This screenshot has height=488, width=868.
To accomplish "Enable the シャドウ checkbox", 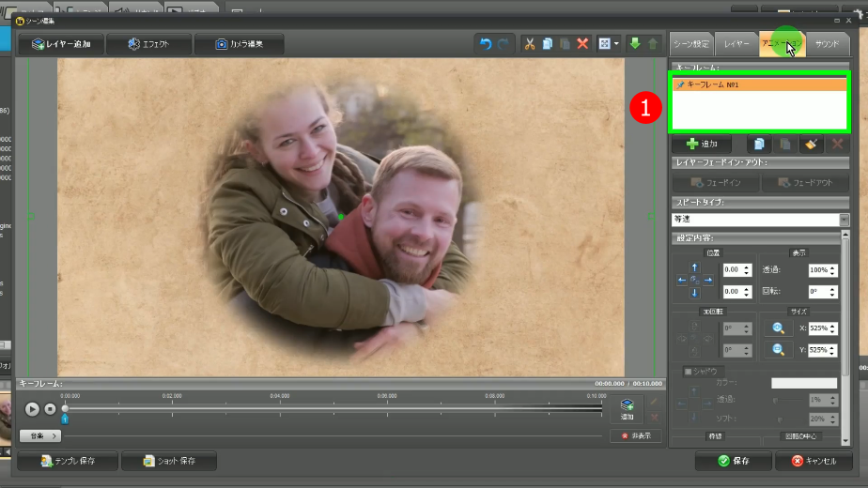I will point(689,371).
